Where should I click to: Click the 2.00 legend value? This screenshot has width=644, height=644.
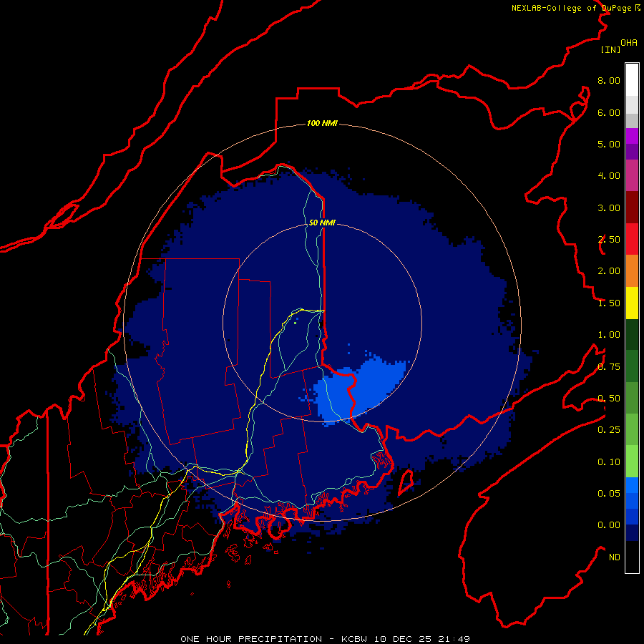[x=609, y=271]
